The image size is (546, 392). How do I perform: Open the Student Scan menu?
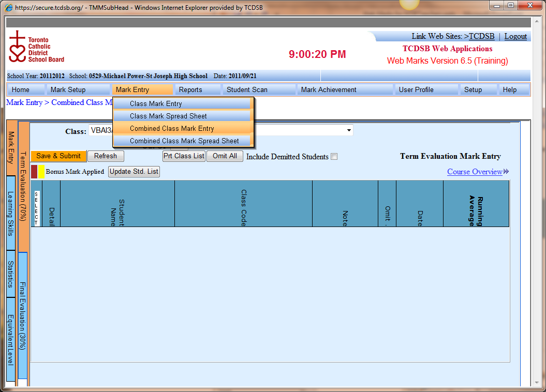(x=247, y=89)
